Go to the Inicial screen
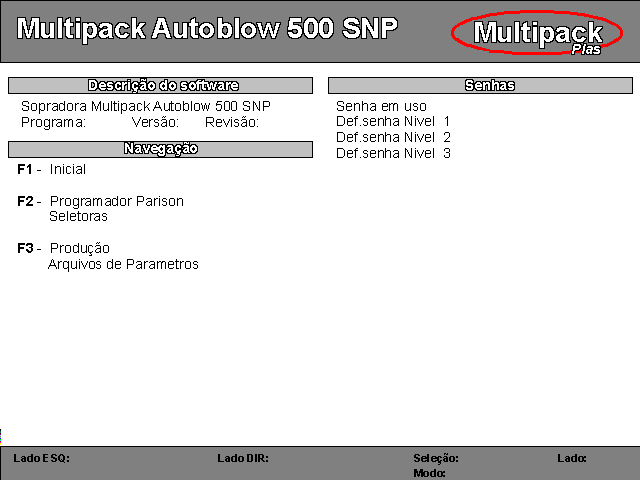The width and height of the screenshot is (640, 480). click(68, 169)
